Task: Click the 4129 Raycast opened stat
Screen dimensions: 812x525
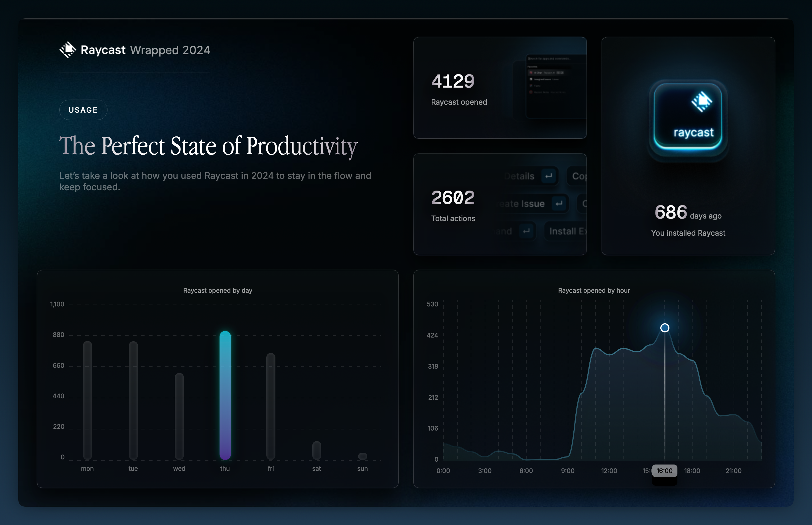Action: [x=453, y=81]
